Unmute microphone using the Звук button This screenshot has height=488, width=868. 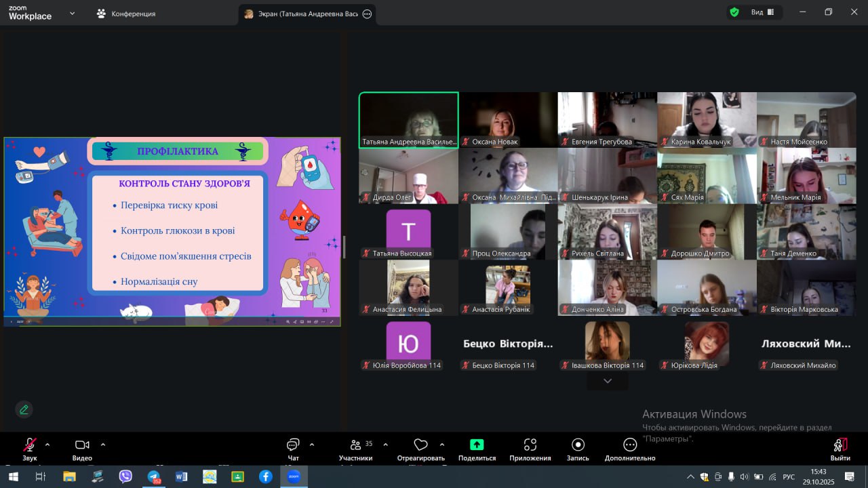(30, 449)
